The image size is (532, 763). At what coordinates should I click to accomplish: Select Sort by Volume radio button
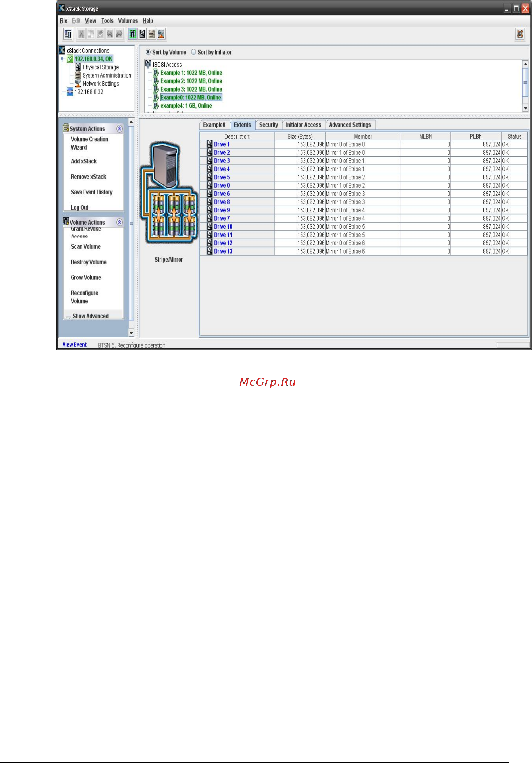148,52
